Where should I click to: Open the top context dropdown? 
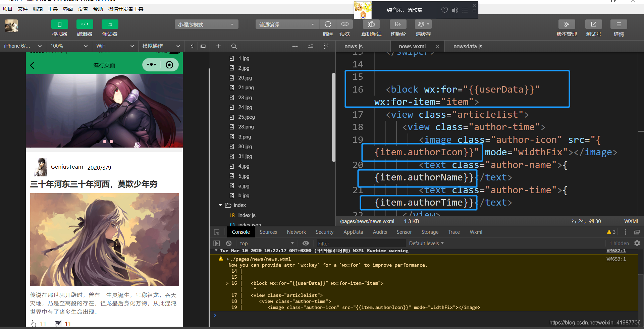pyautogui.click(x=267, y=243)
